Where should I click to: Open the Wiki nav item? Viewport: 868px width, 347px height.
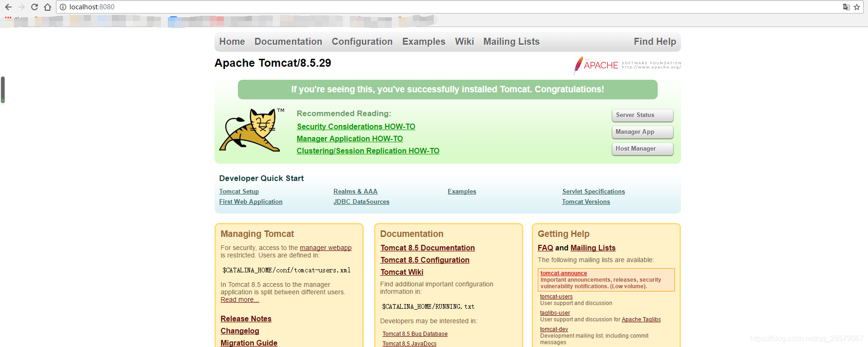click(464, 42)
